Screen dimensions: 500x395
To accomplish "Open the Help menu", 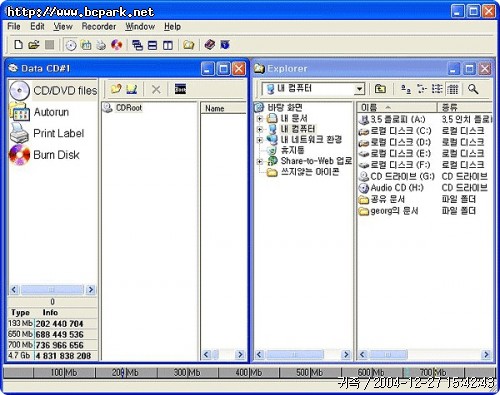I will pos(172,26).
